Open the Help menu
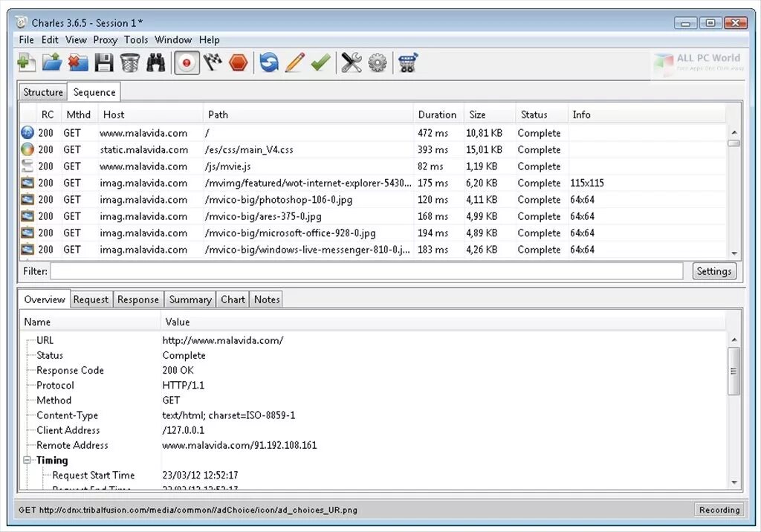 click(x=209, y=40)
